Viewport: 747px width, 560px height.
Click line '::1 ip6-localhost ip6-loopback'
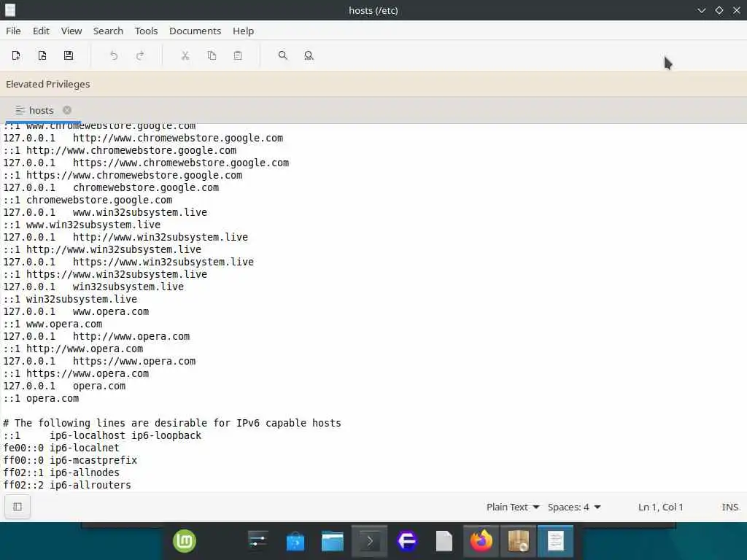(x=102, y=435)
